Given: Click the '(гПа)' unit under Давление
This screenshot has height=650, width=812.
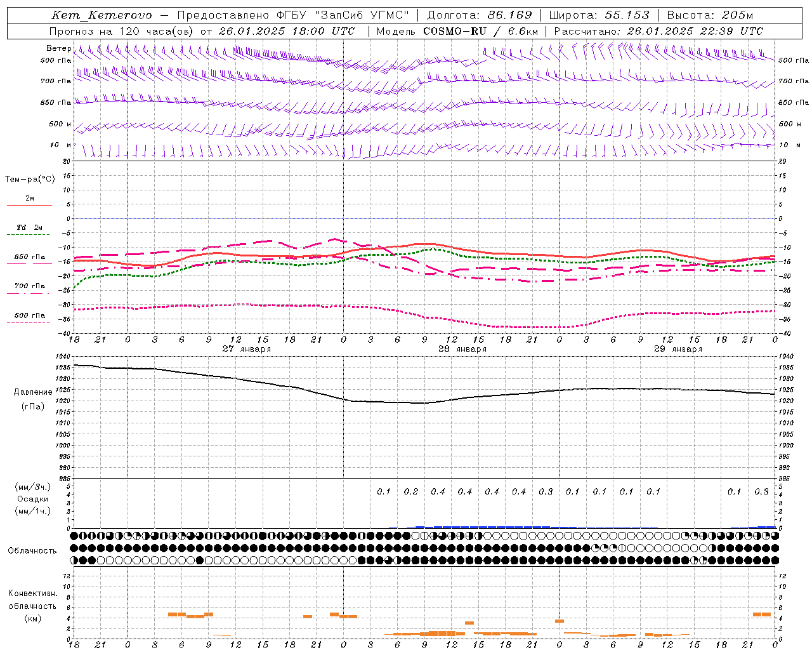Looking at the screenshot, I should coord(33,407).
